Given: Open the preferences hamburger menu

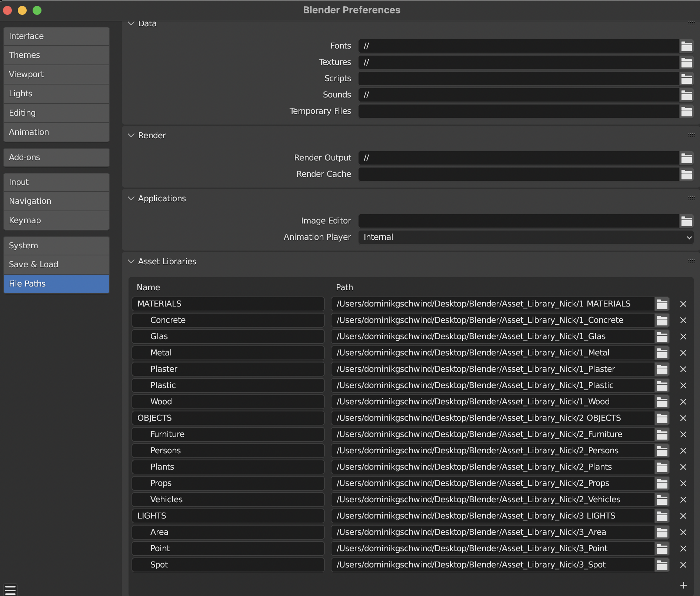Looking at the screenshot, I should point(10,590).
